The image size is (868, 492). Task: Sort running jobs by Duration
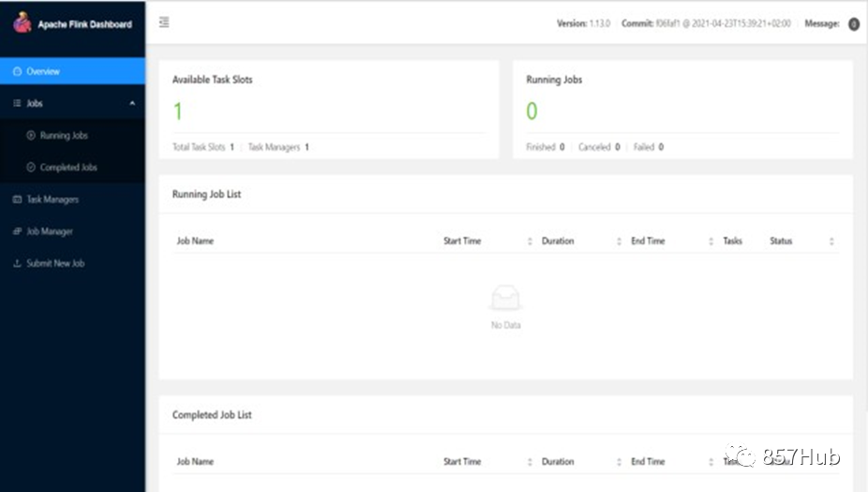click(619, 241)
